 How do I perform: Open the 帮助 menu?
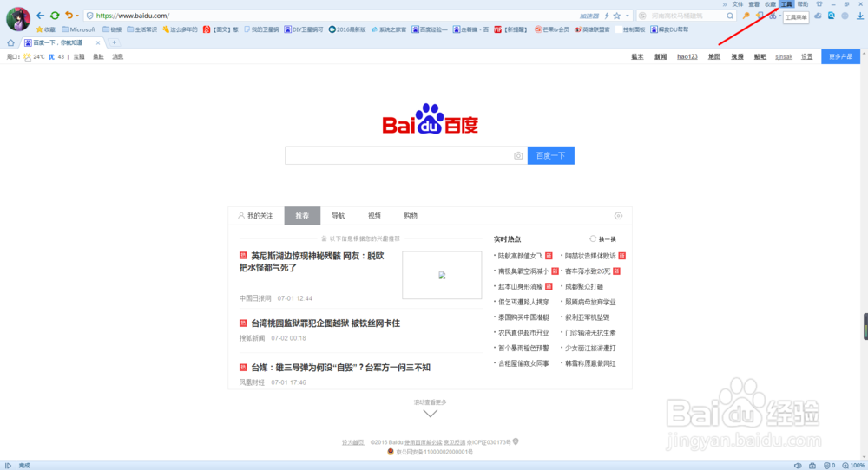click(803, 4)
